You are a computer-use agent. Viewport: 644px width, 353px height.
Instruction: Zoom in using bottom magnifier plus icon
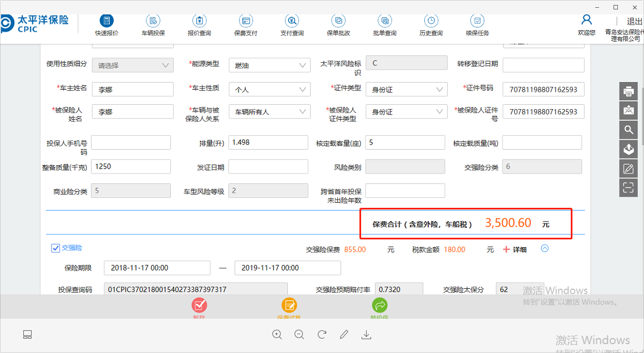click(x=277, y=334)
